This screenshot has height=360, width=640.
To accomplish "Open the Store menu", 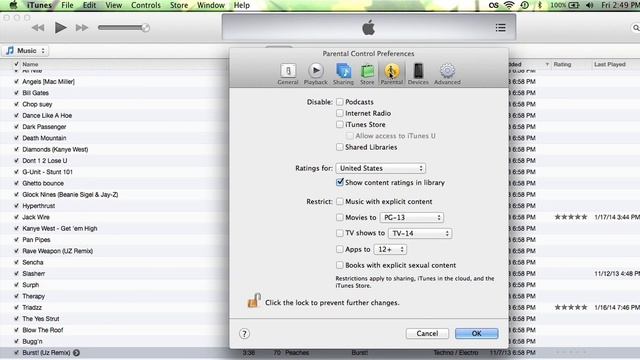I will (x=179, y=5).
